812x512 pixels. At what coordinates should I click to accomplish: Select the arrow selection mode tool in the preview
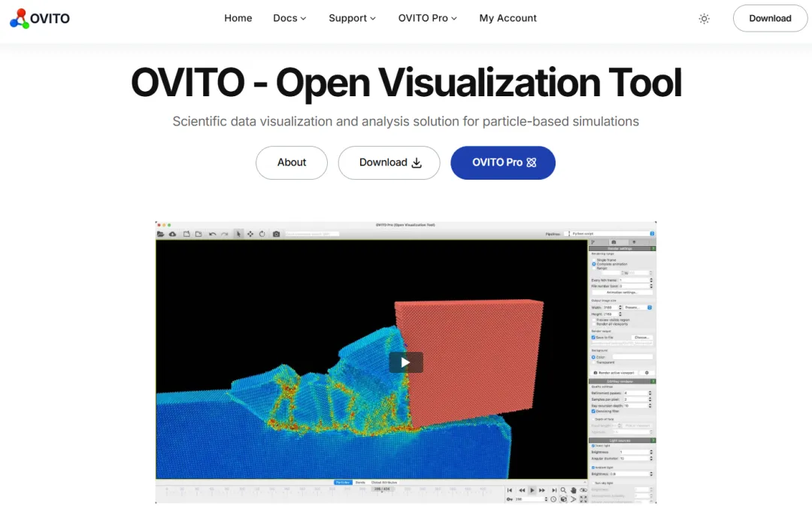pos(238,234)
